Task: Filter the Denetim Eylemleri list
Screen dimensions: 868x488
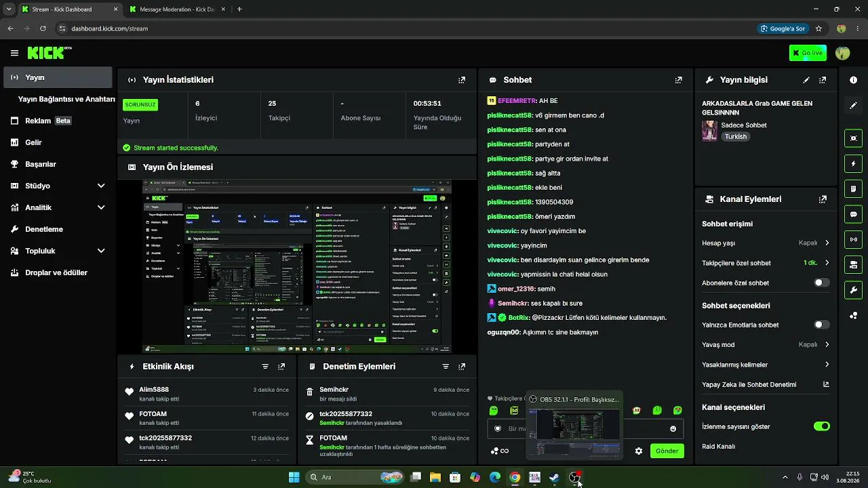Action: pyautogui.click(x=446, y=367)
